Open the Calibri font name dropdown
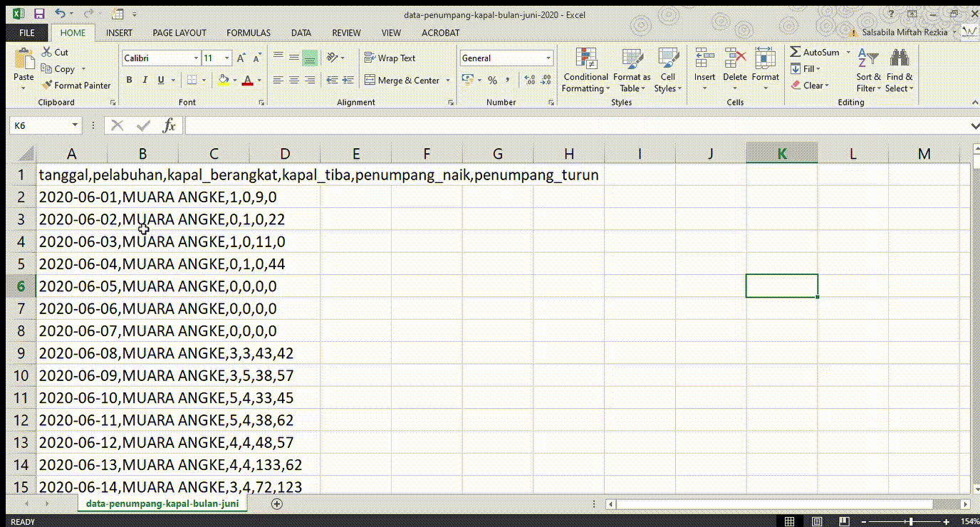980x527 pixels. pos(197,57)
